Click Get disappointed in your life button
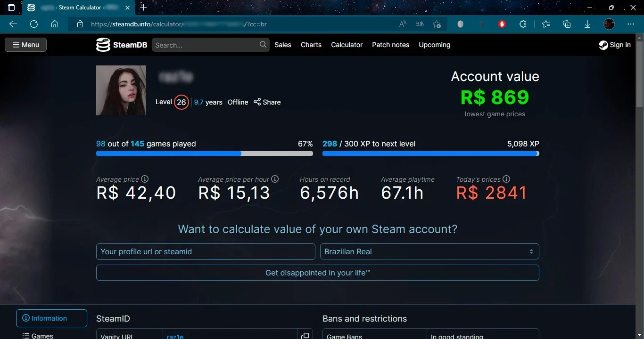Viewport: 644px width, 339px height. [x=318, y=273]
